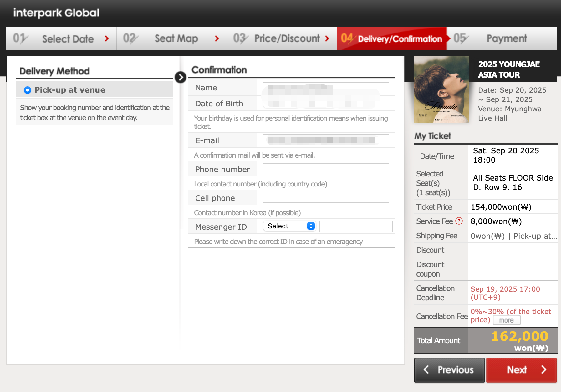The image size is (561, 392).
Task: Click the Previous button
Action: click(x=449, y=370)
